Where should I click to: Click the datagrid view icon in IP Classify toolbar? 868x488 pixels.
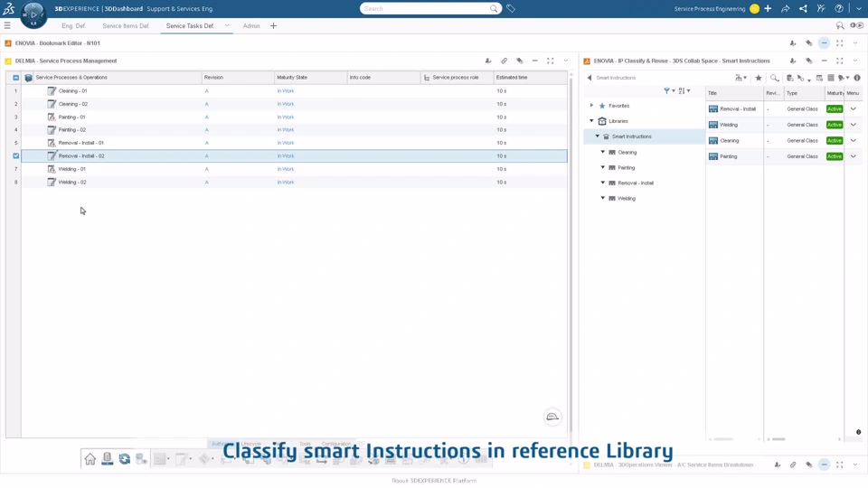pos(830,78)
